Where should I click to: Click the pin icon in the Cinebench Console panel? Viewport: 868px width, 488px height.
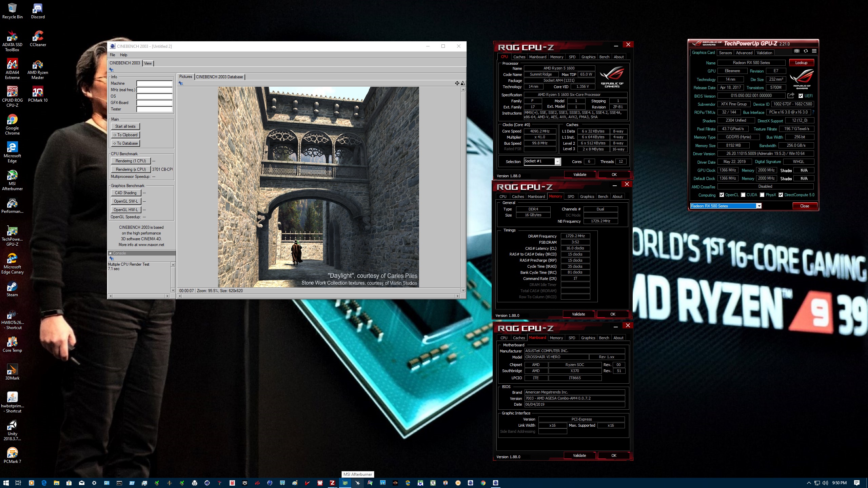pyautogui.click(x=111, y=259)
